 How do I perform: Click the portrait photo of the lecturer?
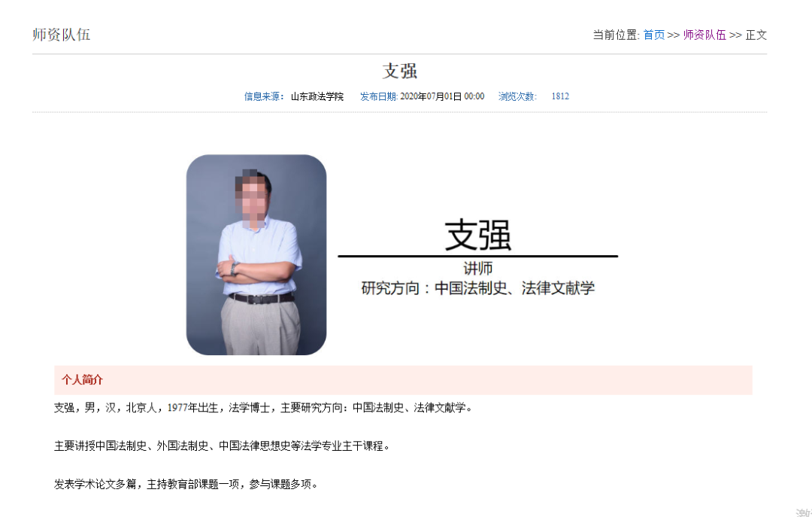(x=256, y=254)
